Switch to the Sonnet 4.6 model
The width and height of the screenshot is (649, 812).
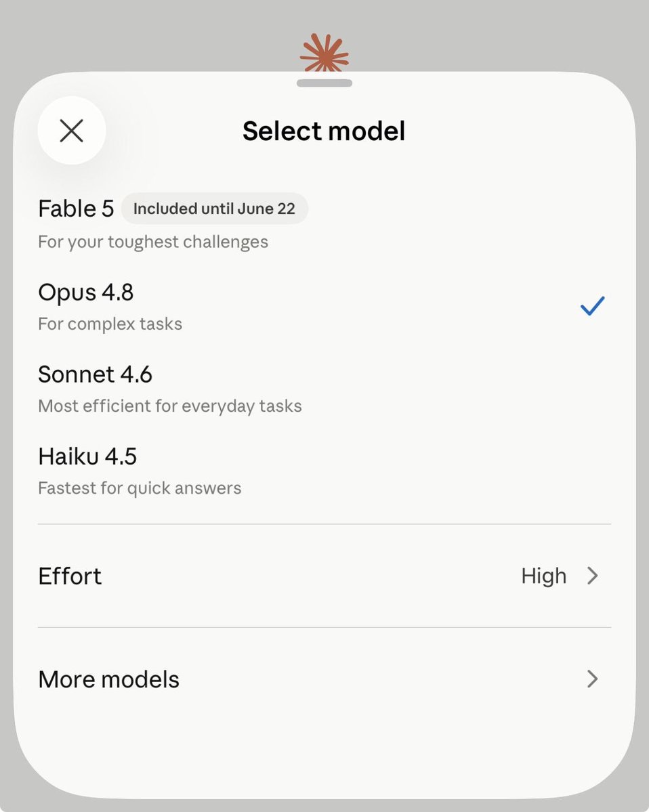point(324,389)
